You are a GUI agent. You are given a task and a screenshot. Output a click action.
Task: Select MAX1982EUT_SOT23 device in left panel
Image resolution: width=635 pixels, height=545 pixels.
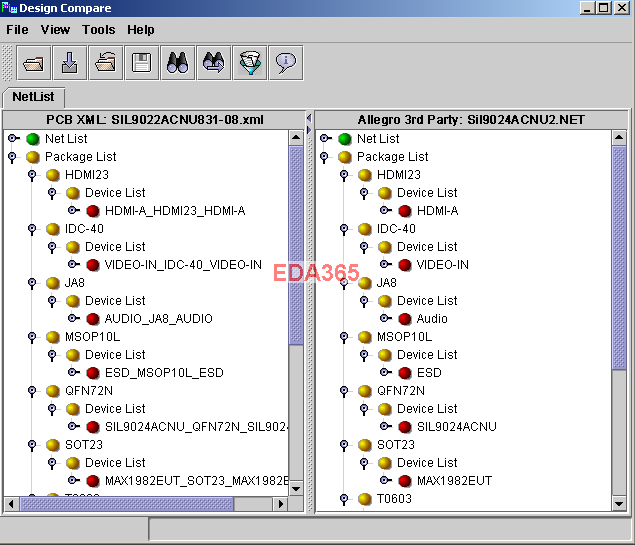[x=196, y=481]
